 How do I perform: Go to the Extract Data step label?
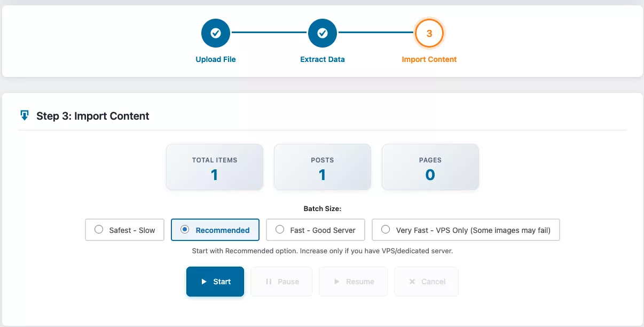tap(323, 59)
